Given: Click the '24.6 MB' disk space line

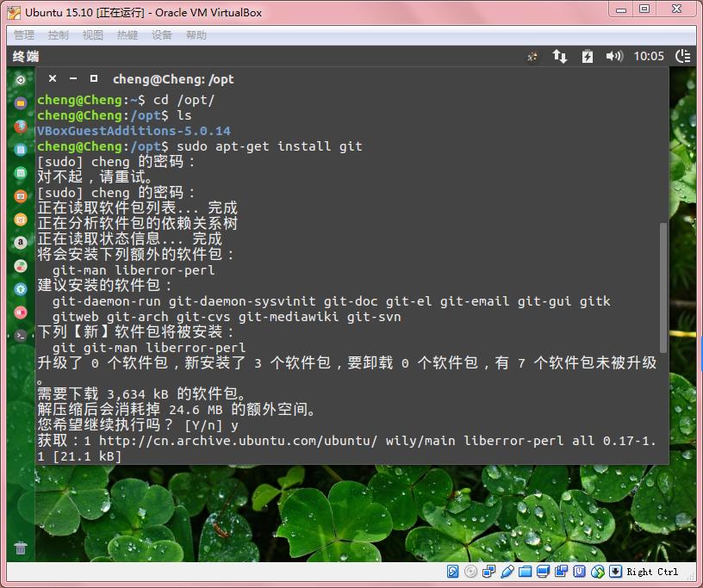Looking at the screenshot, I should pyautogui.click(x=177, y=409).
